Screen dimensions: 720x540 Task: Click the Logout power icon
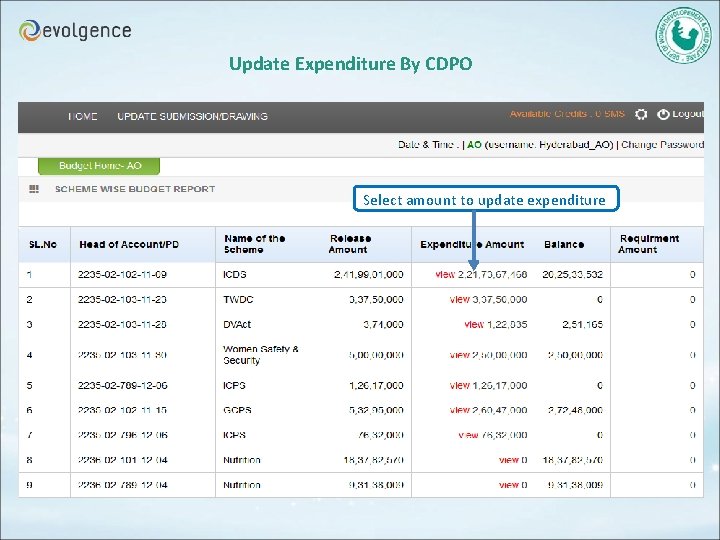click(x=663, y=114)
